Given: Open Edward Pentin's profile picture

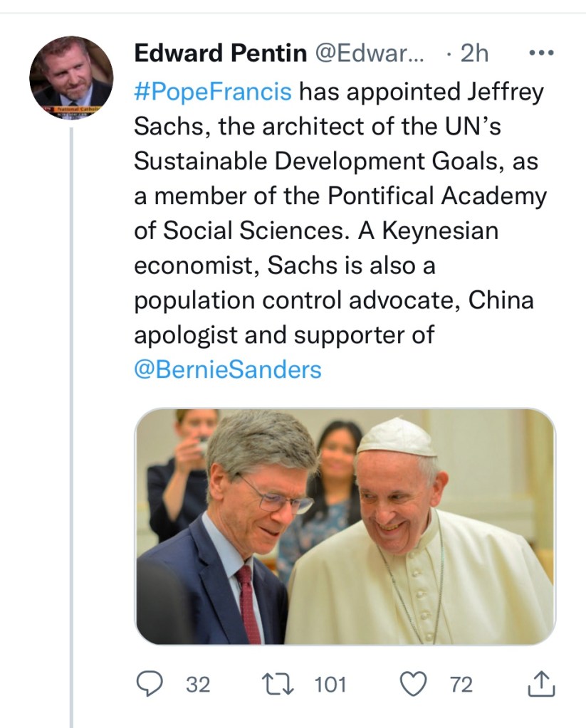Looking at the screenshot, I should [70, 78].
